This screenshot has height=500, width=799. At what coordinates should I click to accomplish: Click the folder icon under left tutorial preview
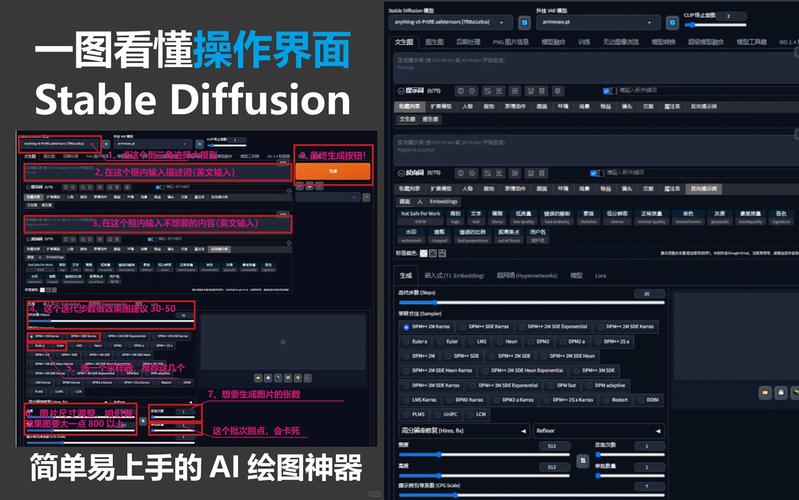tap(258, 378)
